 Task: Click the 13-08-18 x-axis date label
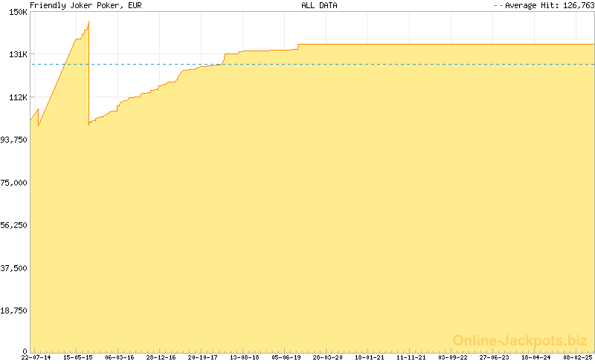tap(244, 357)
